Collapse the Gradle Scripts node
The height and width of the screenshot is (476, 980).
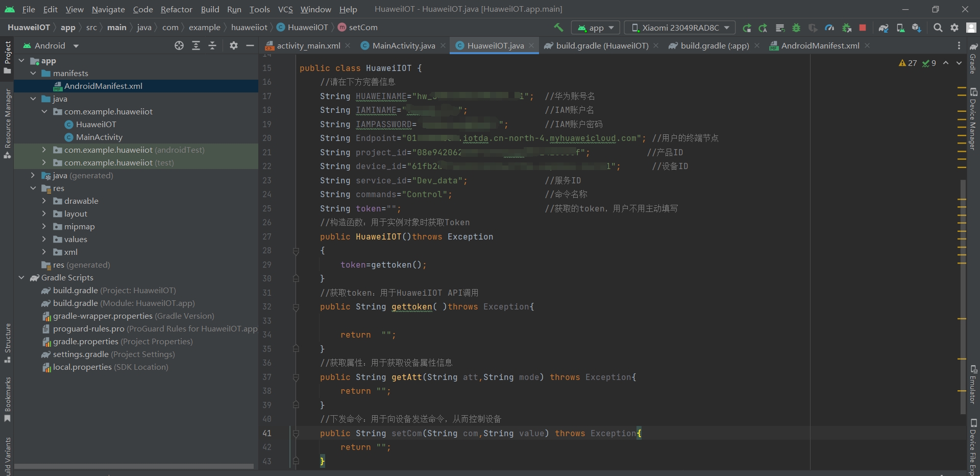(21, 278)
